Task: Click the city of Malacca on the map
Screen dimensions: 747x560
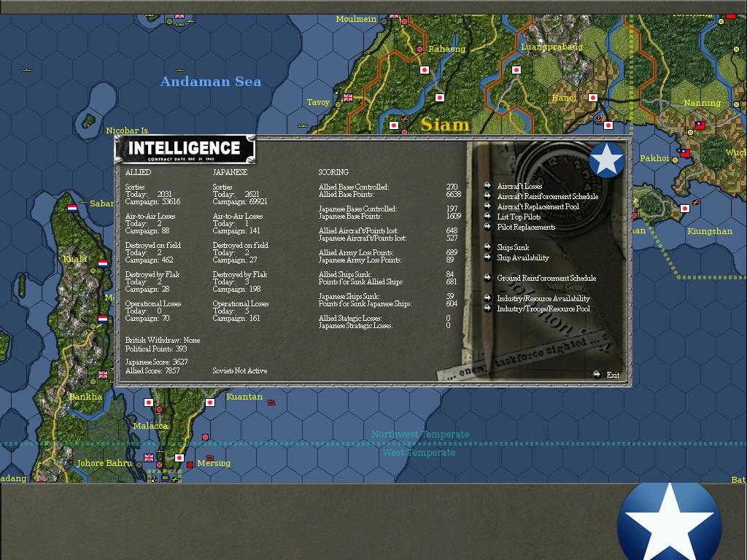Action: pos(150,425)
